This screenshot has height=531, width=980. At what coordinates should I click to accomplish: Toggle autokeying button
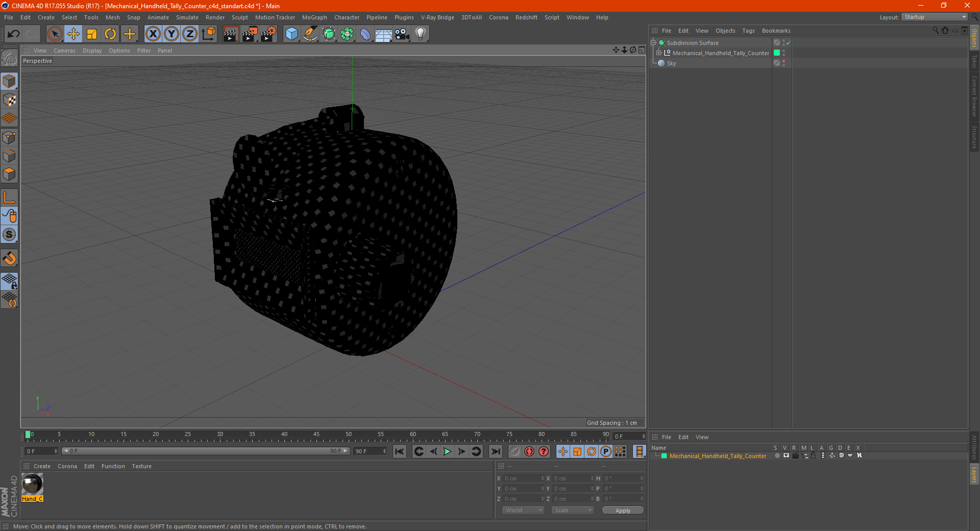click(529, 451)
